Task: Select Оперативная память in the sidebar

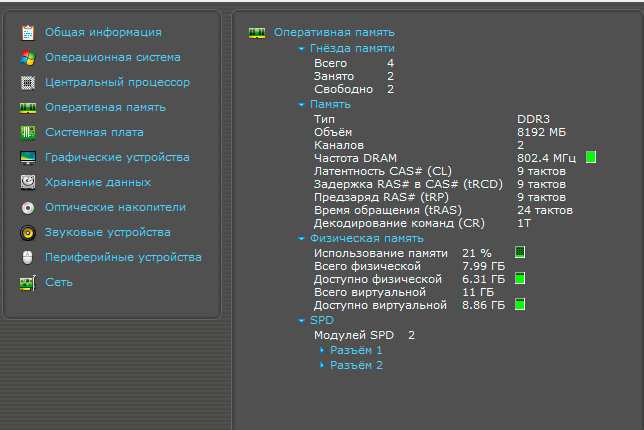Action: pyautogui.click(x=105, y=107)
